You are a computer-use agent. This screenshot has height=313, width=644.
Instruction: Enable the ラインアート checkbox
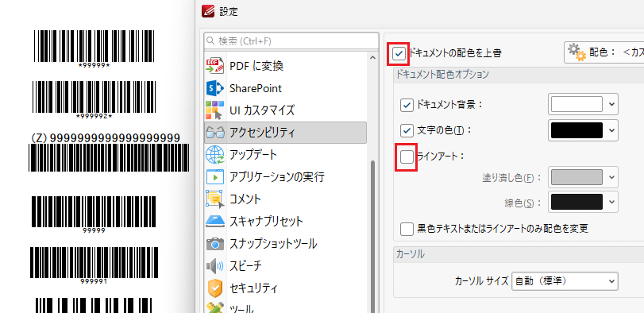click(x=407, y=156)
